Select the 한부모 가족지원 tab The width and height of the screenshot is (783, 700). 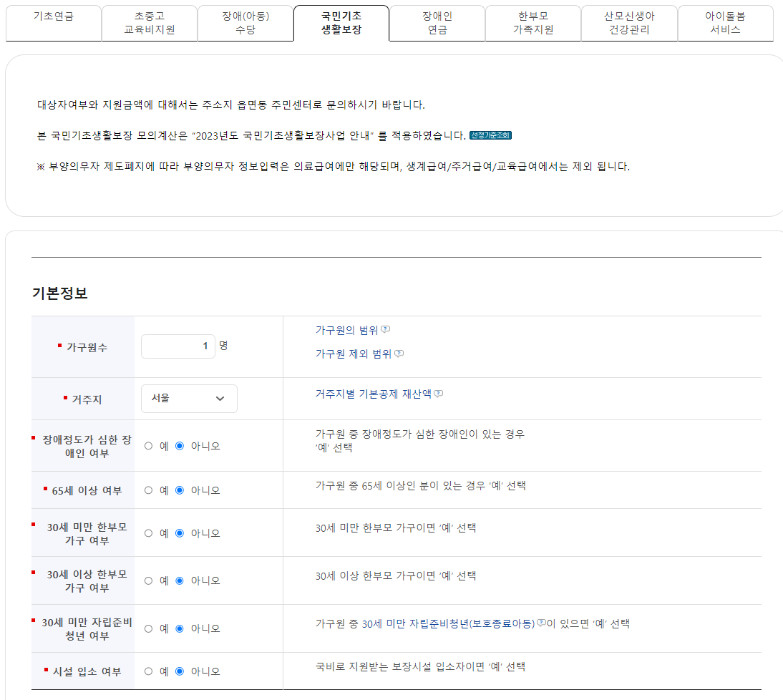tap(533, 23)
